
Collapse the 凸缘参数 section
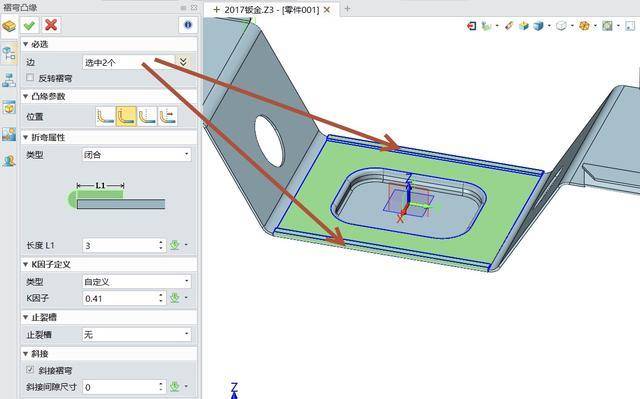click(26, 96)
